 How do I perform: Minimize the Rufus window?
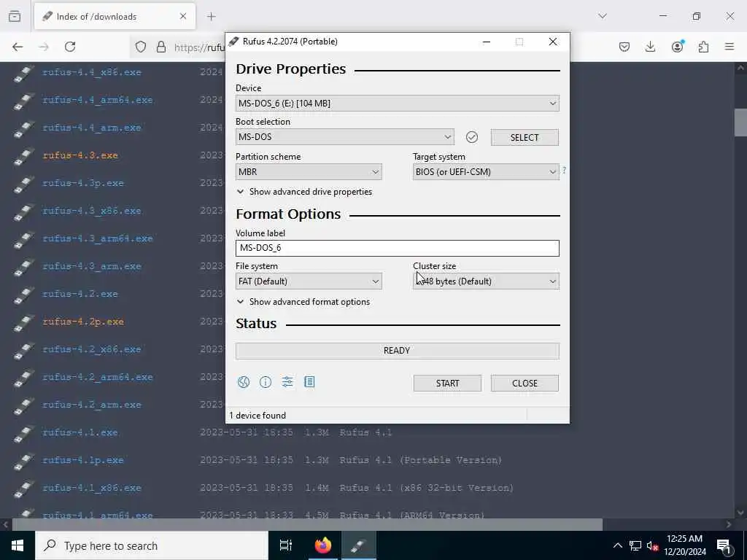pos(487,42)
